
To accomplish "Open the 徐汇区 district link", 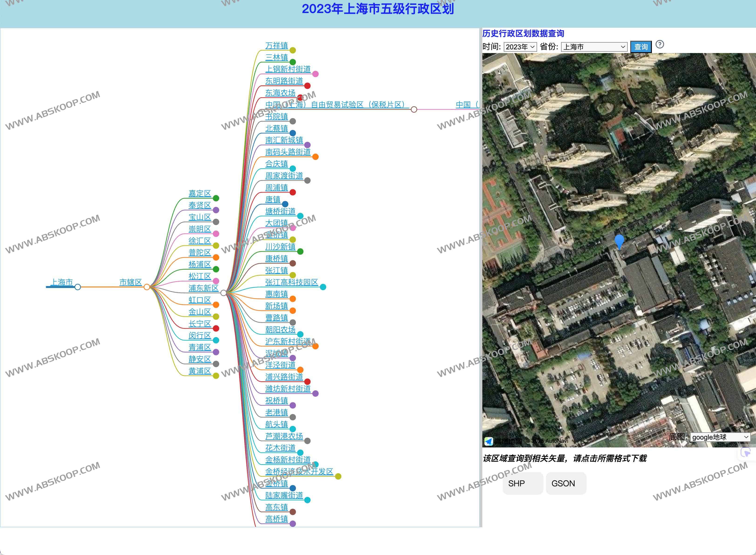I will click(x=200, y=241).
